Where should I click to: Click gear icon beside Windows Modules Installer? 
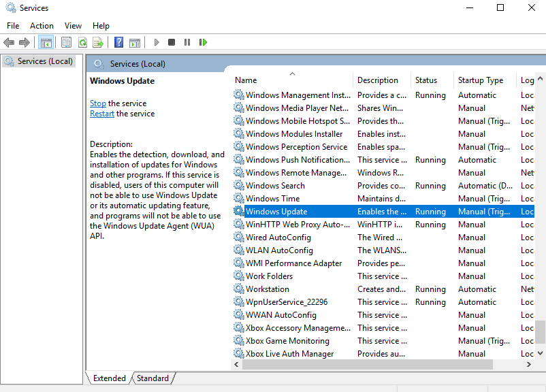tap(238, 133)
